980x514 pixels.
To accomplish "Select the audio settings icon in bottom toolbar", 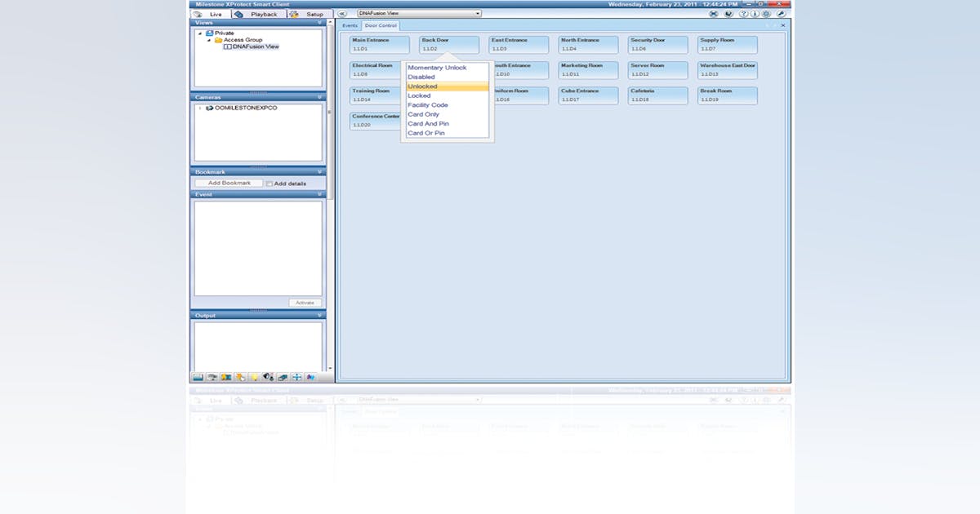I will tap(268, 377).
